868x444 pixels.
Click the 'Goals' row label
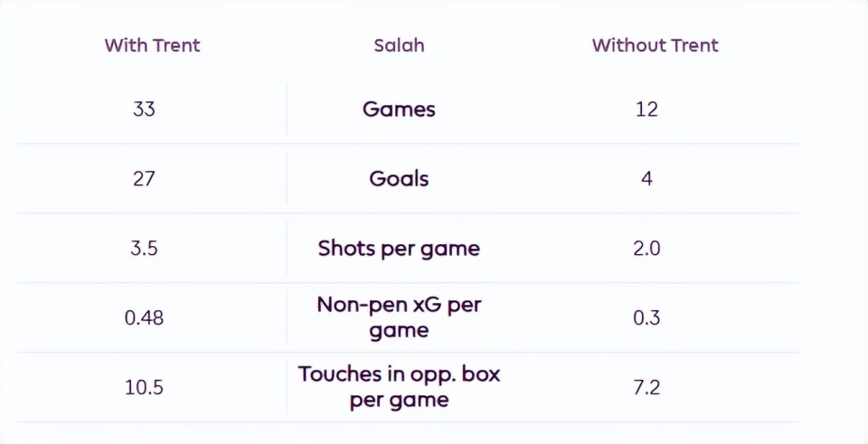(399, 179)
